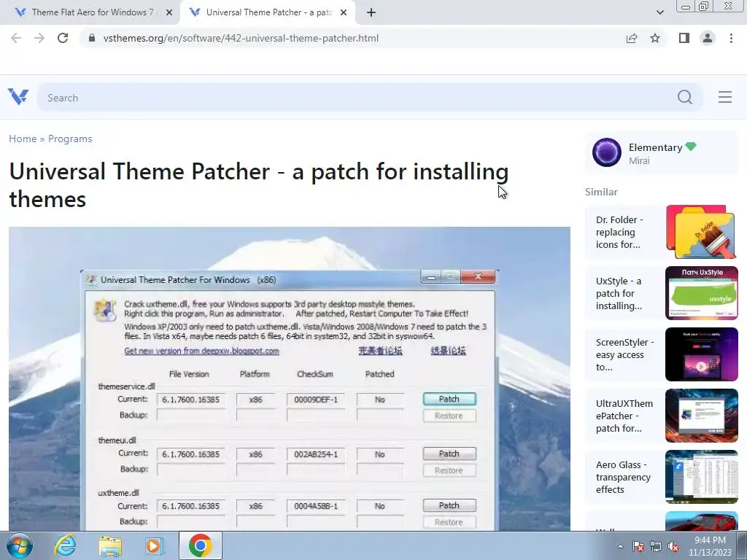Viewport: 747px width, 560px height.
Task: Click the Similar section heading
Action: coord(601,192)
